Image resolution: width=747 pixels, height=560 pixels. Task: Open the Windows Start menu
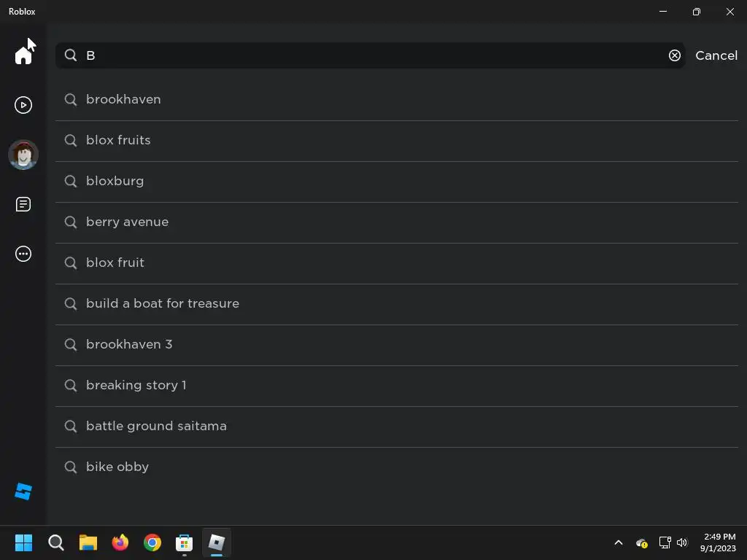point(23,542)
